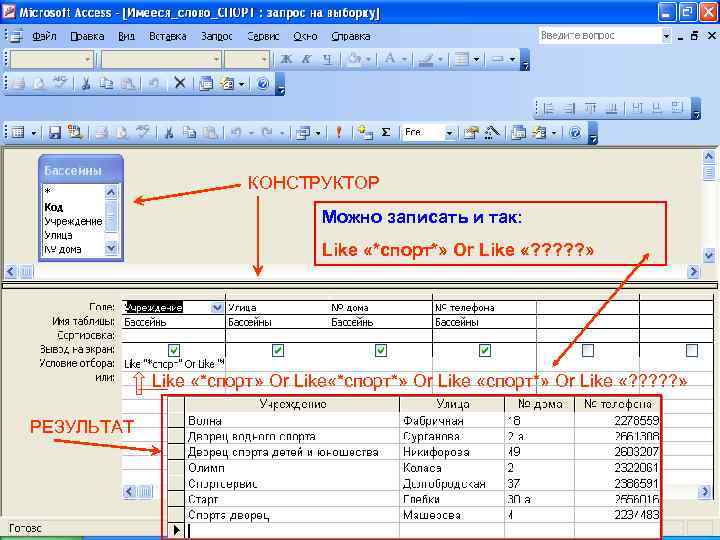This screenshot has width=720, height=540.
Task: Open the Вставка menu
Action: (168, 36)
